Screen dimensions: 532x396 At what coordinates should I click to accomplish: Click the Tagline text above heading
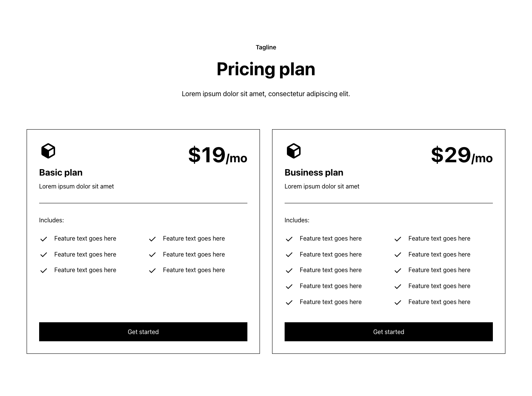tap(266, 48)
